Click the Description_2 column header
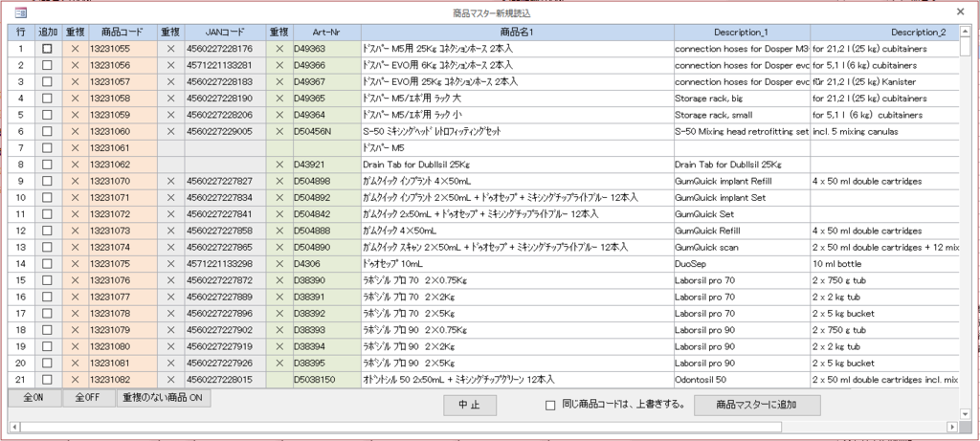The width and height of the screenshot is (980, 441). 885,32
